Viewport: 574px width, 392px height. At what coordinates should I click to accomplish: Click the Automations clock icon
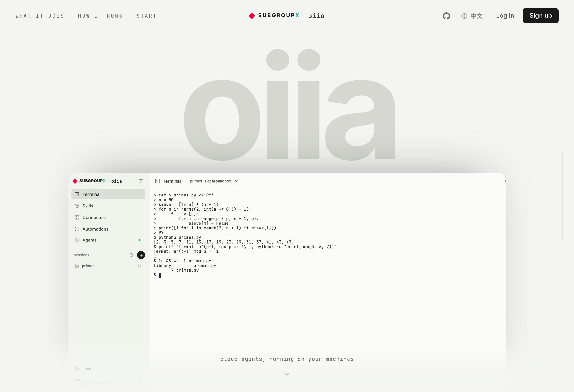click(77, 229)
